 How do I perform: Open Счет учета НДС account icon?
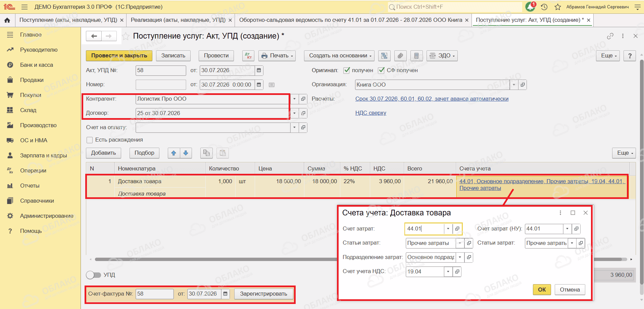pos(457,272)
